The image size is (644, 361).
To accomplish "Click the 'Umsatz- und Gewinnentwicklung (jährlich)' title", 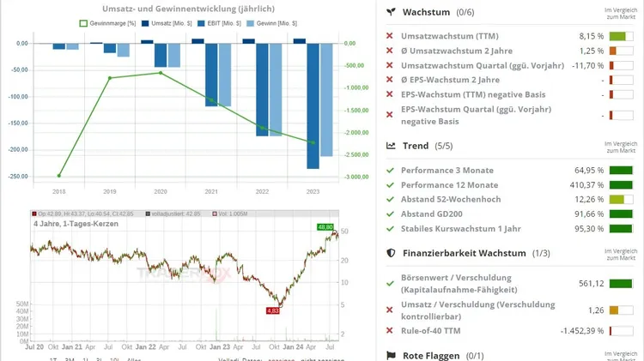I will [x=189, y=9].
